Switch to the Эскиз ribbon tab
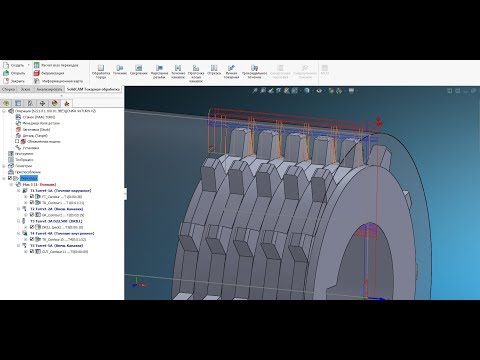 pyautogui.click(x=25, y=89)
